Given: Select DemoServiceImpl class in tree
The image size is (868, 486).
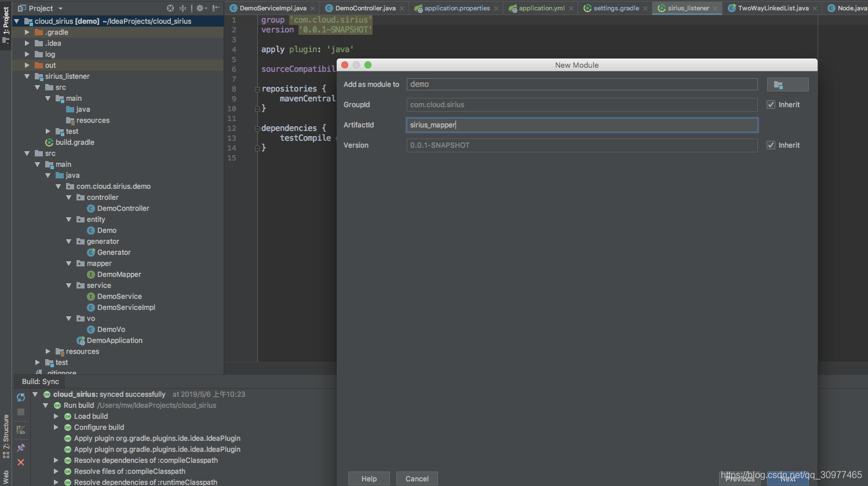Looking at the screenshot, I should (126, 308).
